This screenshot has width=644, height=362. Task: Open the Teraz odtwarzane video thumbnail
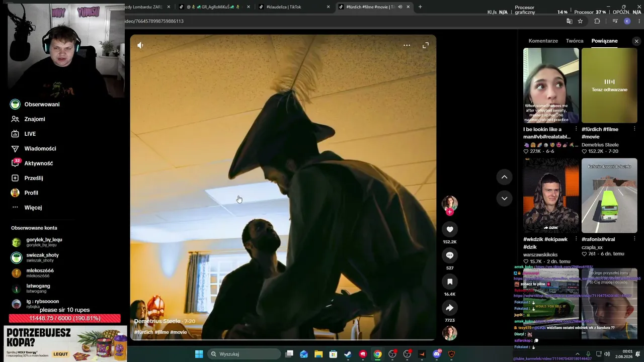point(609,85)
